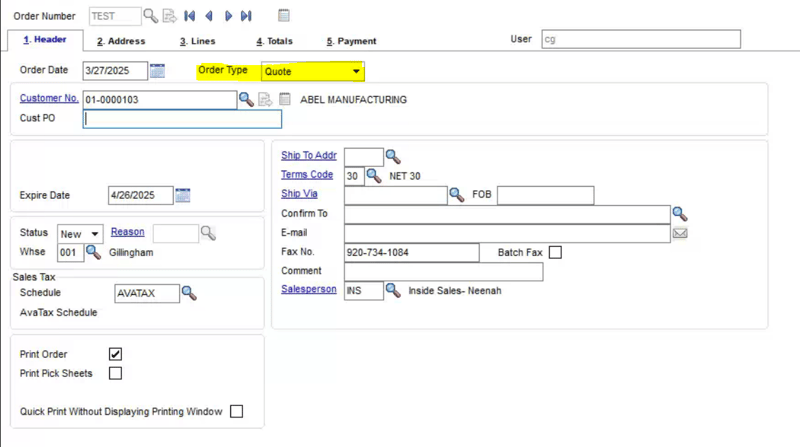The width and height of the screenshot is (800, 447).
Task: Click the Customer No. lookup magnifier
Action: pos(246,99)
